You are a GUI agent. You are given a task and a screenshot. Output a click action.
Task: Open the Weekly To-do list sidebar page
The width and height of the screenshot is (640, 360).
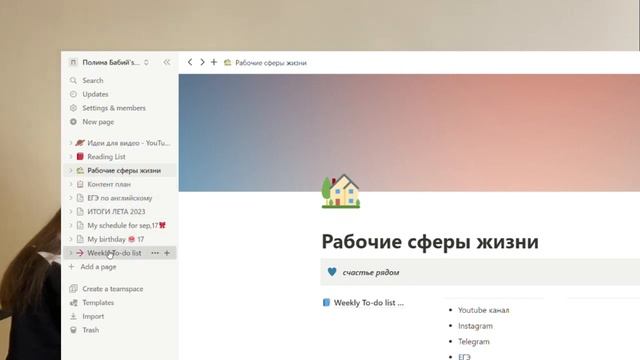(x=114, y=253)
